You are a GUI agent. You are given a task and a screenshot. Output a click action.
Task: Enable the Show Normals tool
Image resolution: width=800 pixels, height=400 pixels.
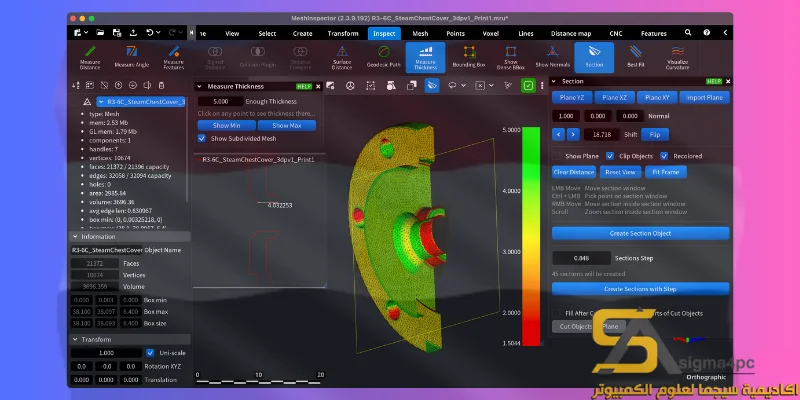[x=553, y=57]
